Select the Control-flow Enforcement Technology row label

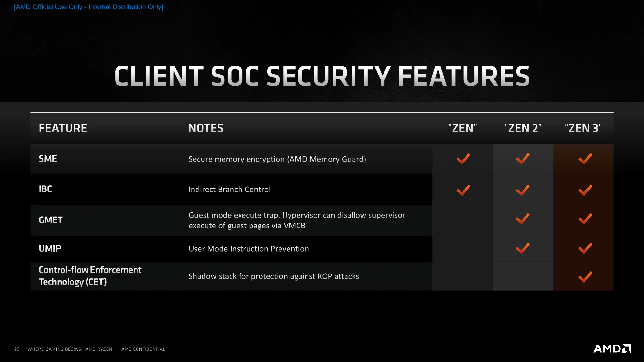tap(90, 276)
